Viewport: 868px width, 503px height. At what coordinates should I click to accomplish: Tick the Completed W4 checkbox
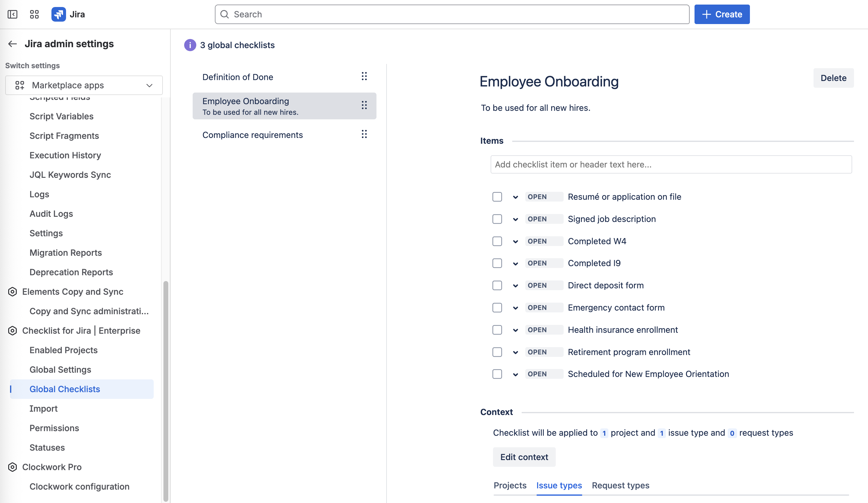tap(497, 241)
